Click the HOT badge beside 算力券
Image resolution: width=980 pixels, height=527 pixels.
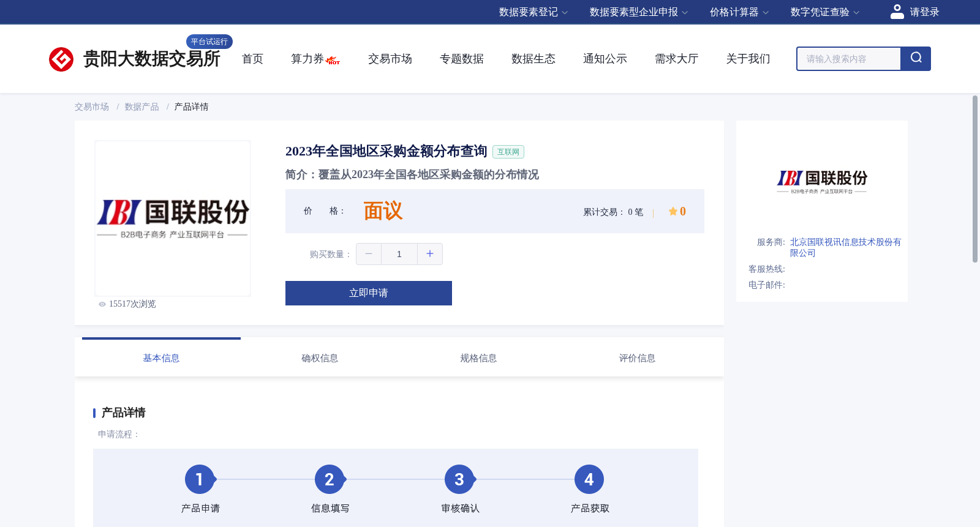pyautogui.click(x=333, y=61)
